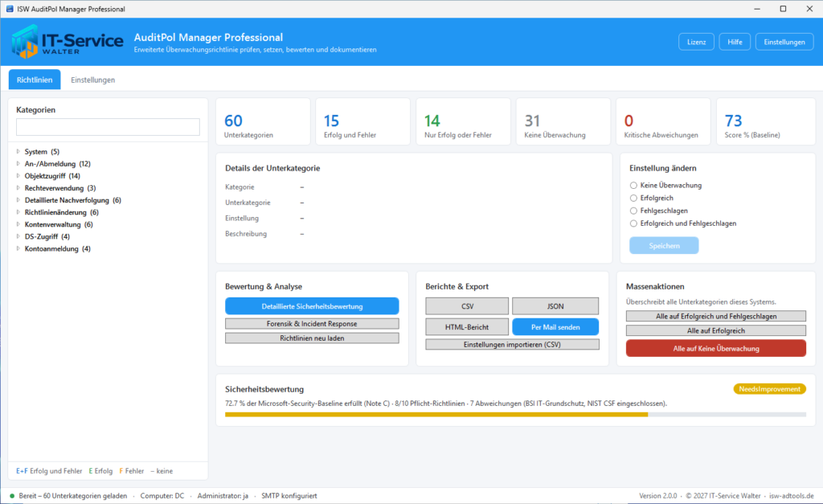823x504 pixels.
Task: Click the Speichern button
Action: (x=664, y=246)
